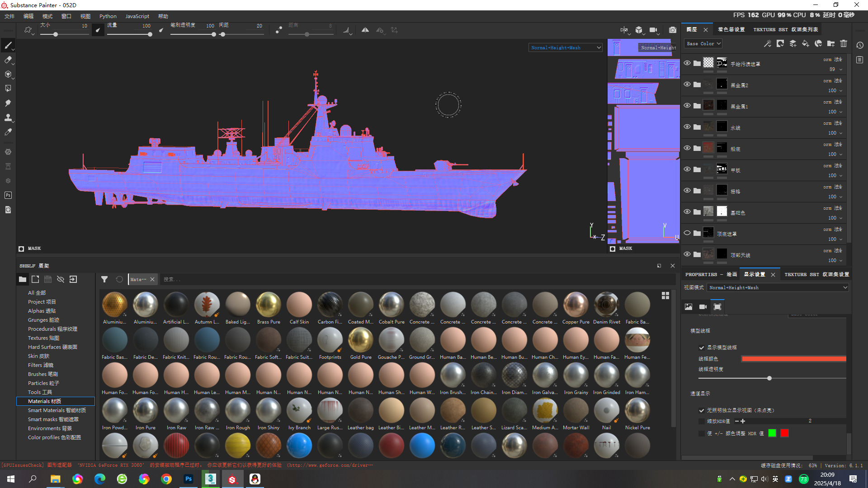Screen dimensions: 868x488
Task: Hide the 水线 layer with its eye icon
Action: click(687, 127)
